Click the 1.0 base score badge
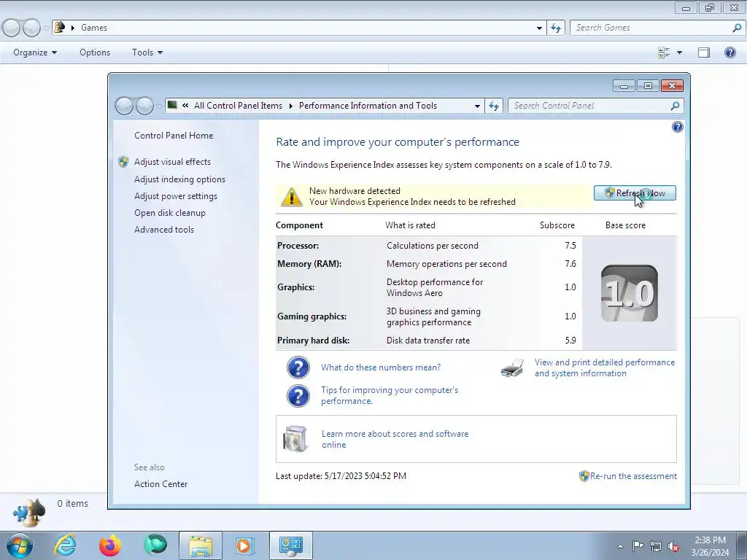 (630, 293)
